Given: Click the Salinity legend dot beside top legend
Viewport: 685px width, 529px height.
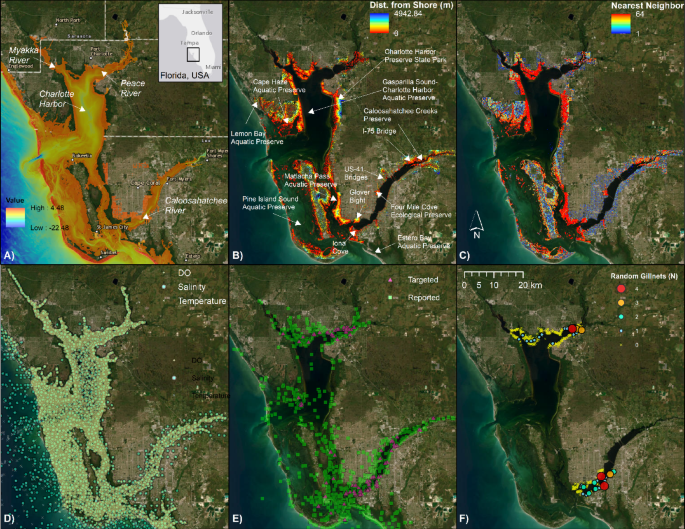Looking at the screenshot, I should coord(164,287).
